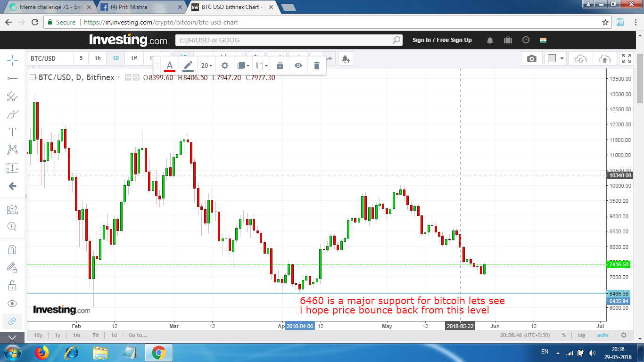Screen dimensions: 644x362
Task: Open the visual order layers dropdown
Action: (x=243, y=66)
